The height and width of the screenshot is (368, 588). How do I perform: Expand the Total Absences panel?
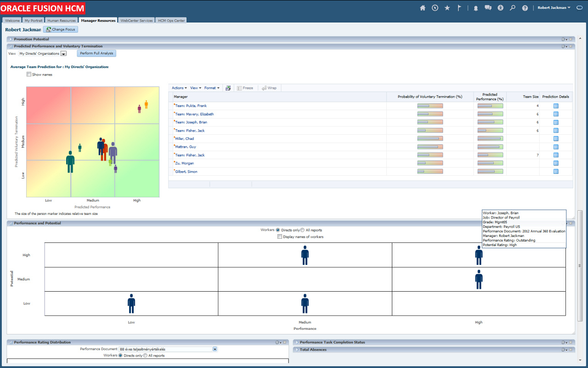[297, 350]
